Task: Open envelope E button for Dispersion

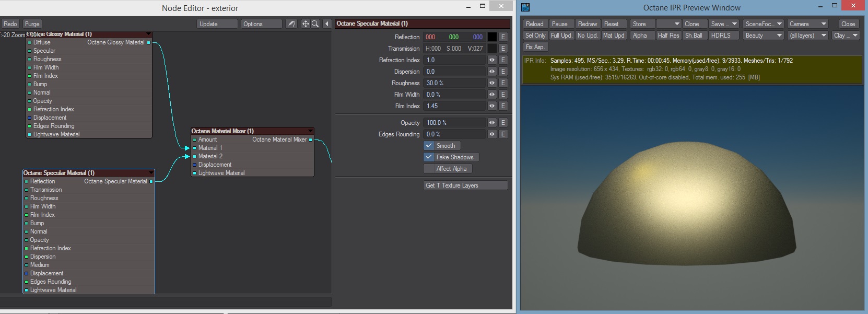Action: pyautogui.click(x=503, y=72)
